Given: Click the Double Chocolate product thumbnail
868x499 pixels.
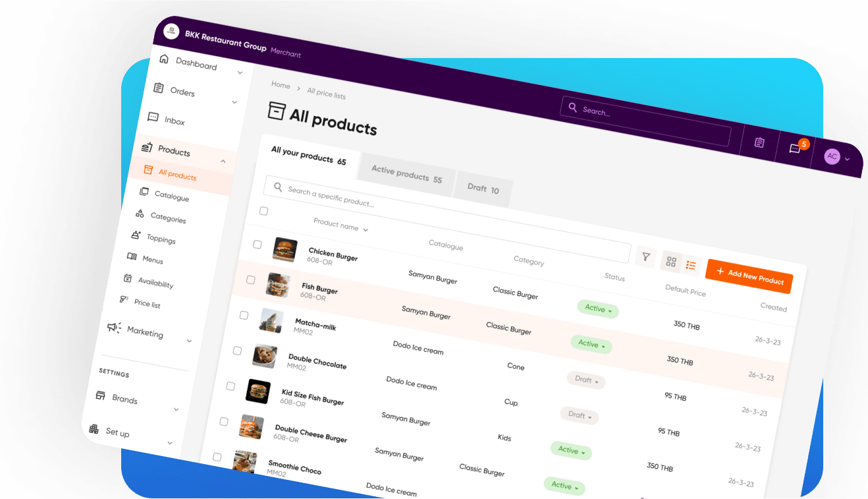Looking at the screenshot, I should click(264, 356).
